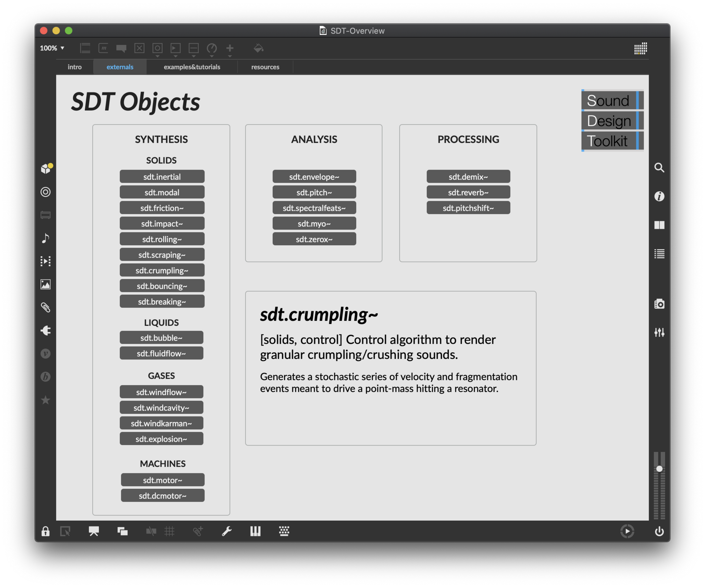Toggle audio on with power button

pos(659,531)
